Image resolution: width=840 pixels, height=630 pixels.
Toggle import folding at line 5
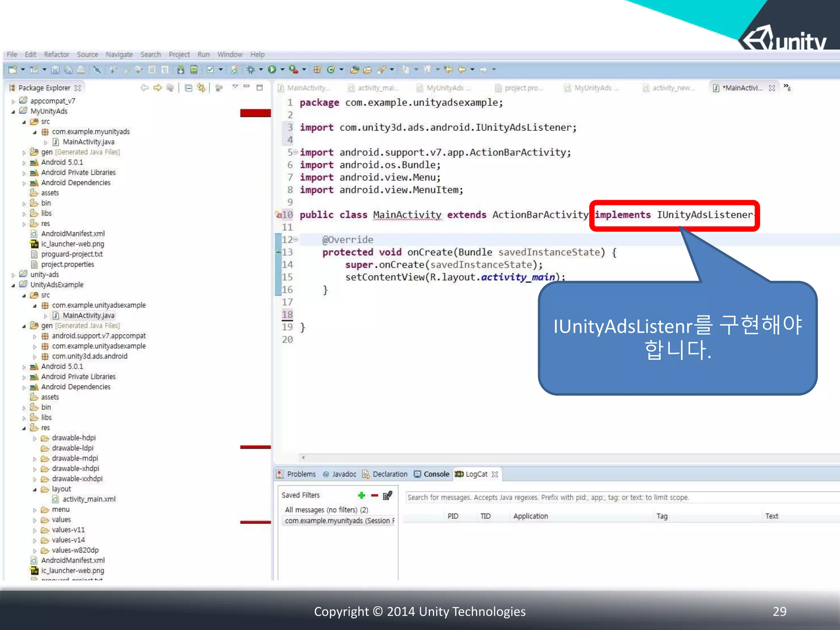pyautogui.click(x=296, y=152)
